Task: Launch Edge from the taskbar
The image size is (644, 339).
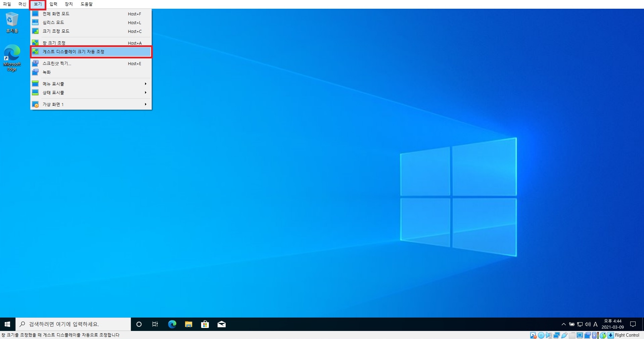Action: [172, 324]
